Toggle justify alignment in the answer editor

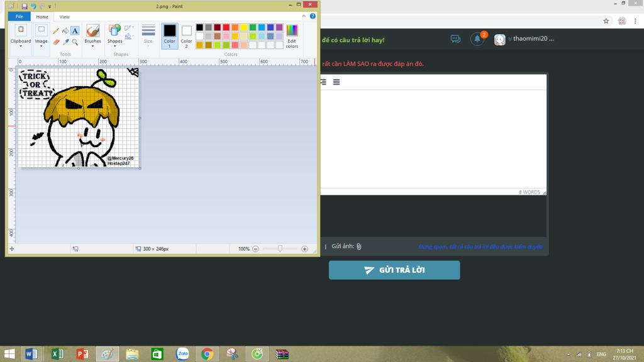click(x=336, y=82)
